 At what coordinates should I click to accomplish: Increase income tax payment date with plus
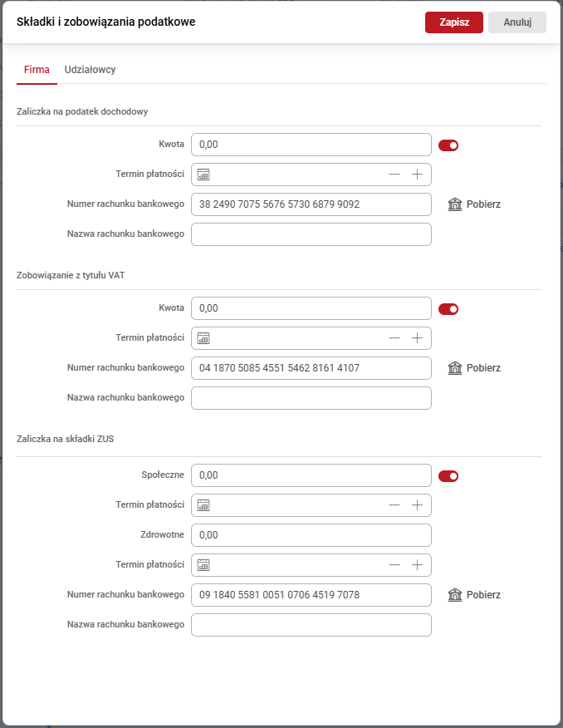tap(417, 175)
